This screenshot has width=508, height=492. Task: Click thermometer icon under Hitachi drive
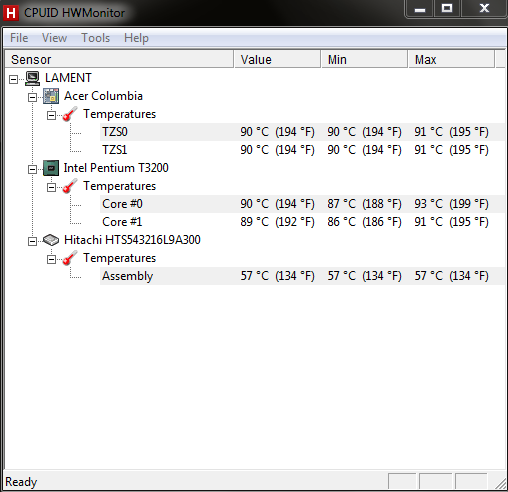click(70, 258)
